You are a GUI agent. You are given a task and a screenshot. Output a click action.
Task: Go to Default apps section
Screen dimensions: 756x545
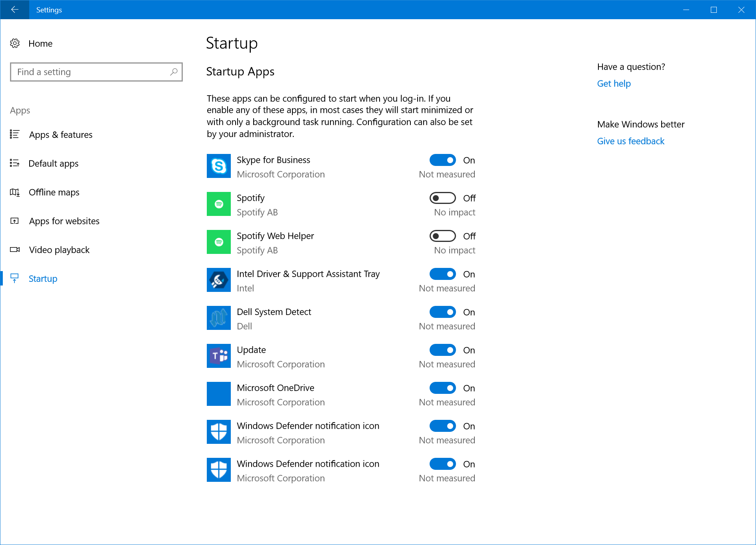[53, 164]
